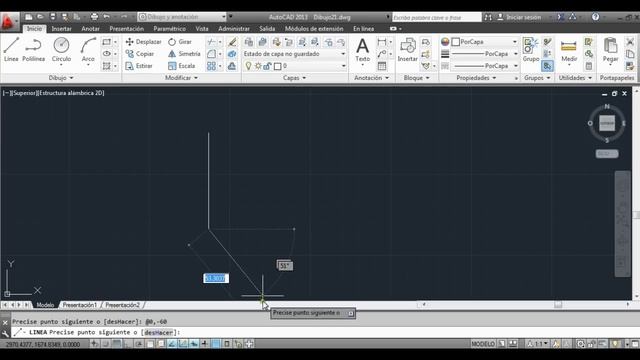Open the Insertar block tool
The height and width of the screenshot is (360, 640).
point(407,50)
